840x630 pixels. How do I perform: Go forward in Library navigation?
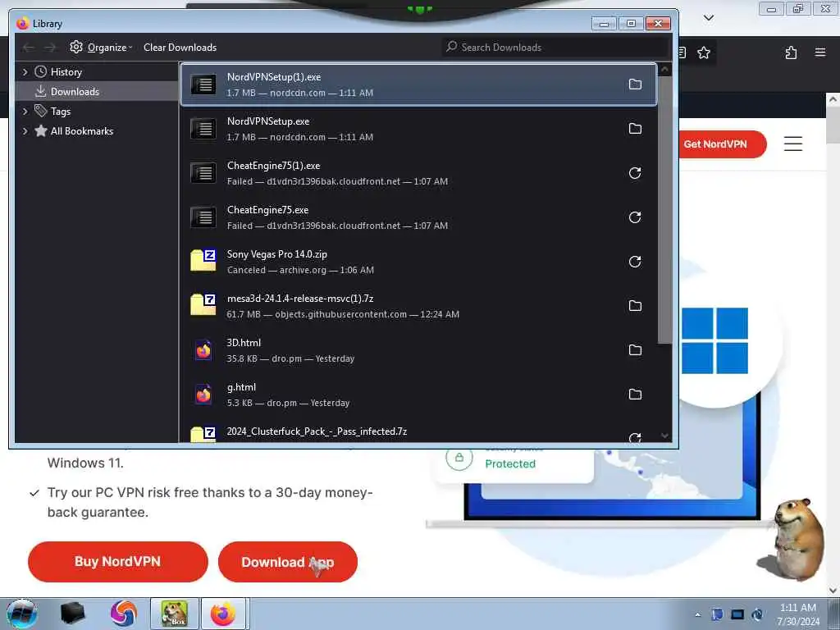click(50, 48)
